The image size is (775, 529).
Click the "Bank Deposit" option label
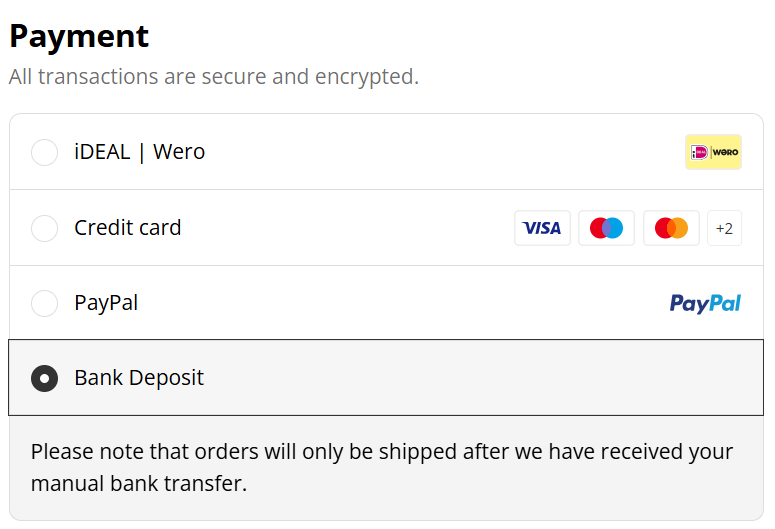tap(139, 378)
